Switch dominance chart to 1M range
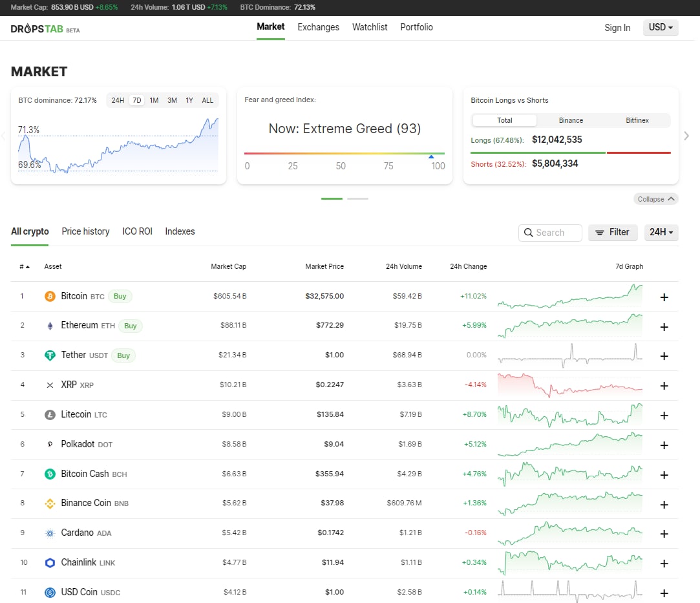This screenshot has width=700, height=603. tap(154, 100)
